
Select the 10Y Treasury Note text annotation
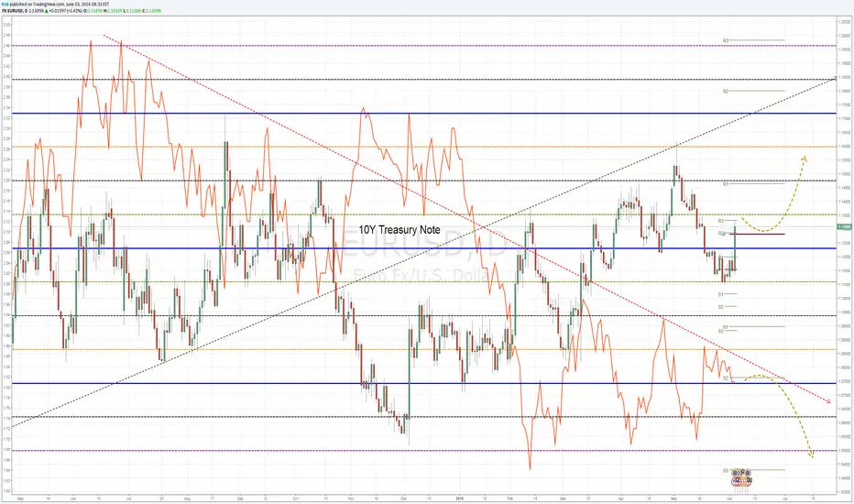(400, 230)
